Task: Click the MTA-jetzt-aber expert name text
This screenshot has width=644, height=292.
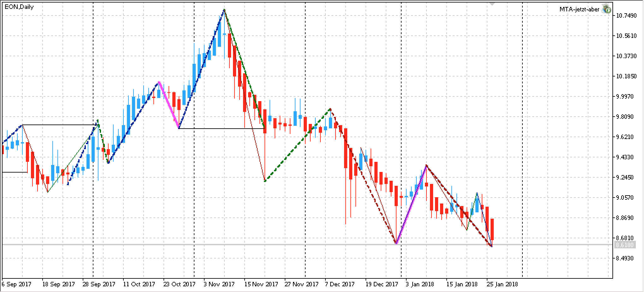Action: tap(579, 9)
